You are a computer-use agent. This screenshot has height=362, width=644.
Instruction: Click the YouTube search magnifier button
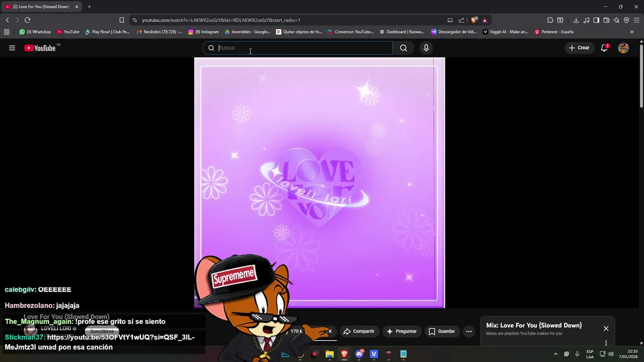pyautogui.click(x=404, y=48)
